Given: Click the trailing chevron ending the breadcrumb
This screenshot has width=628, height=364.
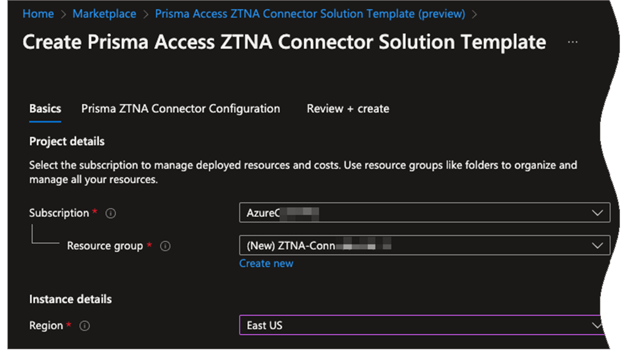Looking at the screenshot, I should coord(475,14).
